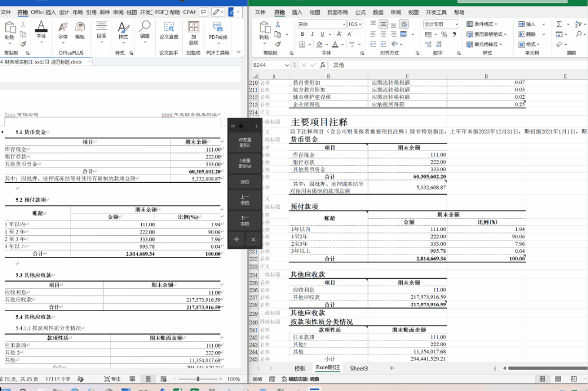The height and width of the screenshot is (391, 588).
Task: Open Excel font size dropdown 10.5
Action: (x=360, y=24)
